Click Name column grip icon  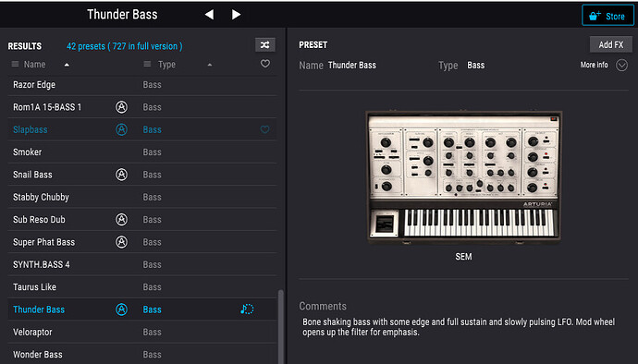15,64
